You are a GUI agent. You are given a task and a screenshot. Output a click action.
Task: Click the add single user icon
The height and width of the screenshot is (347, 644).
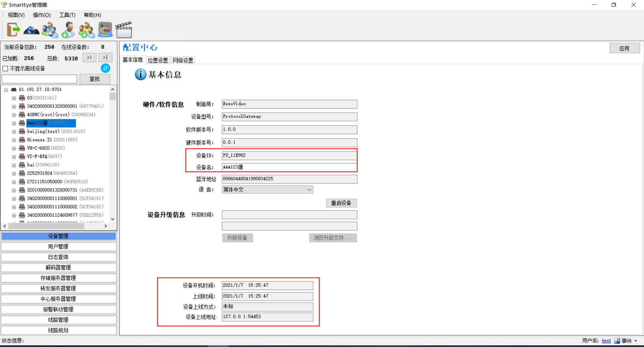[68, 30]
